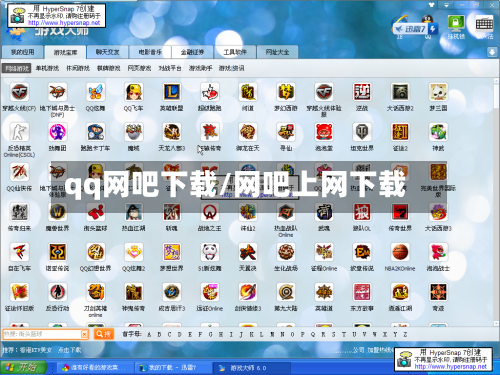Open 英雄联盟 League of Legends icon
This screenshot has height=375, width=500.
point(172,92)
